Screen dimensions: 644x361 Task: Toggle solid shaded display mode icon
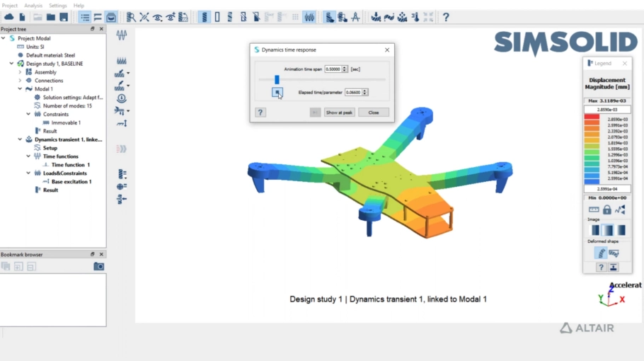[204, 17]
